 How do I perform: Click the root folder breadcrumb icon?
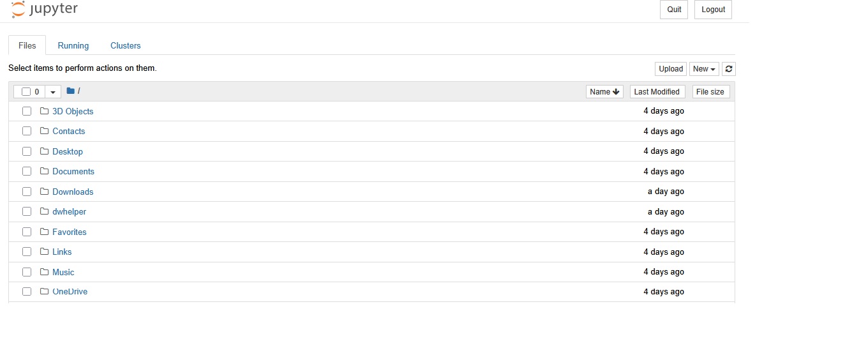click(71, 91)
